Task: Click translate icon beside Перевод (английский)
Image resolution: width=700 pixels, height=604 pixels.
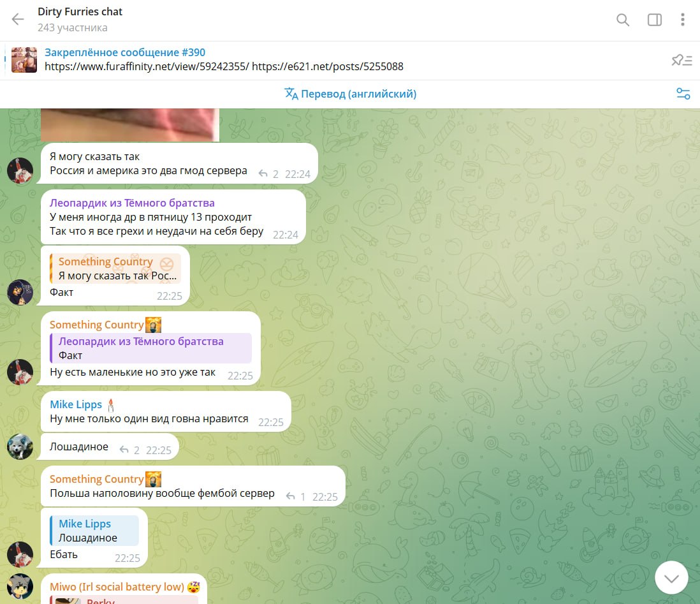Action: click(x=291, y=94)
